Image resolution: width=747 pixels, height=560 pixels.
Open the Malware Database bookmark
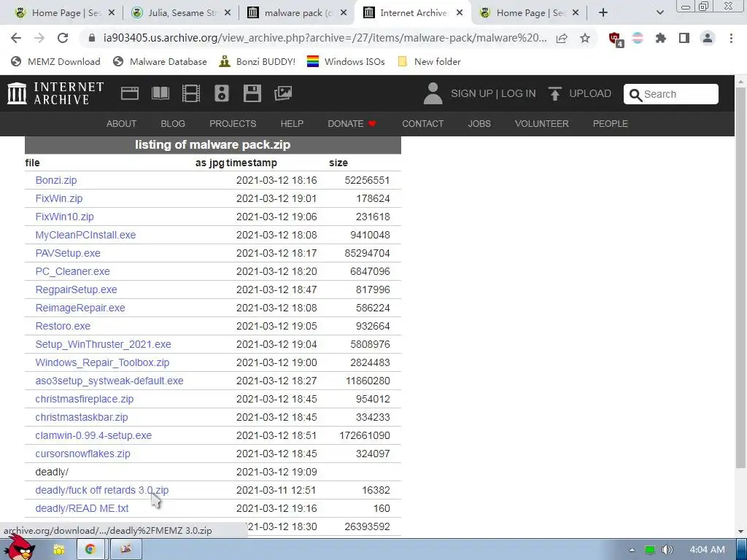[x=160, y=61]
